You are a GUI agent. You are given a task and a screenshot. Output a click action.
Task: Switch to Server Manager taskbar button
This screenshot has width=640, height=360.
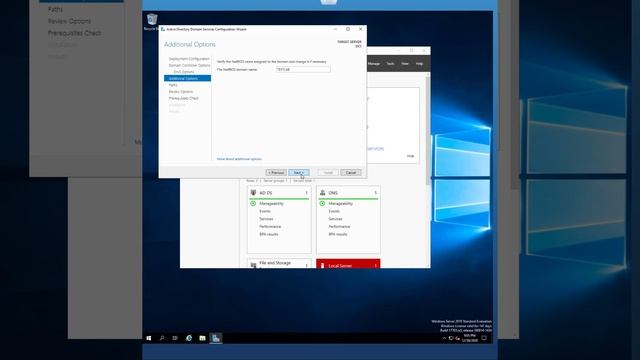point(216,338)
